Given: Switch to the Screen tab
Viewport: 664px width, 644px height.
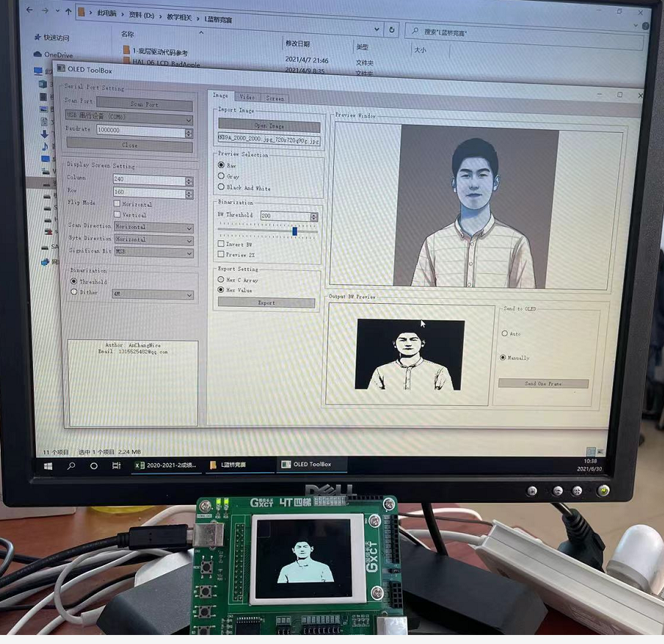Looking at the screenshot, I should pyautogui.click(x=274, y=97).
